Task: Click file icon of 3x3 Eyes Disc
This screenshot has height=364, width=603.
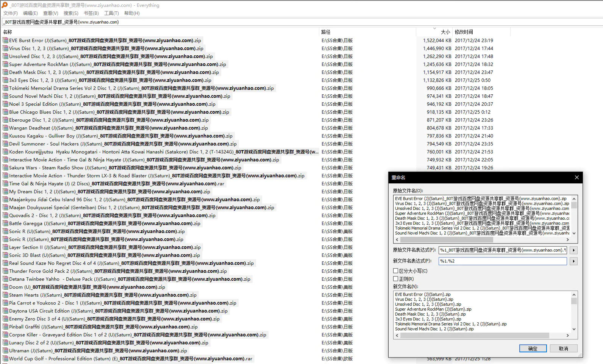Action: click(x=5, y=80)
